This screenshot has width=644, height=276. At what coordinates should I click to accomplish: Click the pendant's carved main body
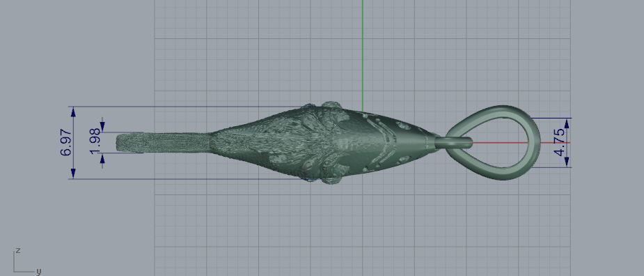coord(324,143)
